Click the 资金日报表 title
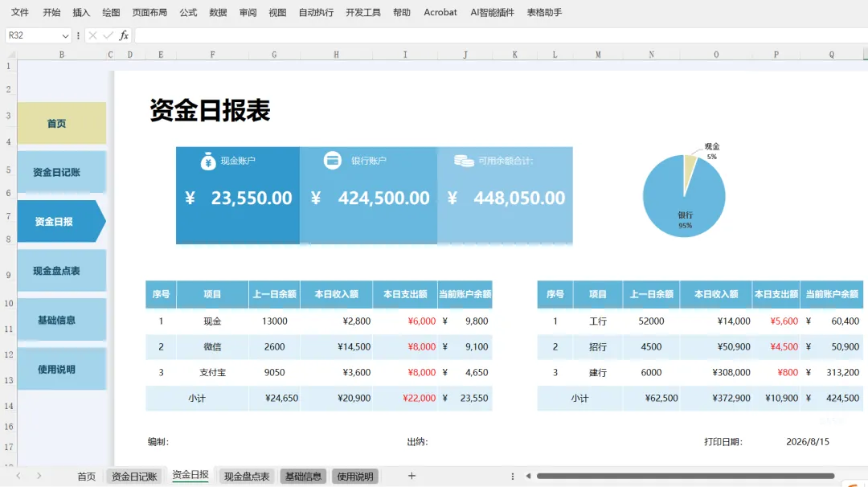868x487 pixels. pyautogui.click(x=210, y=110)
